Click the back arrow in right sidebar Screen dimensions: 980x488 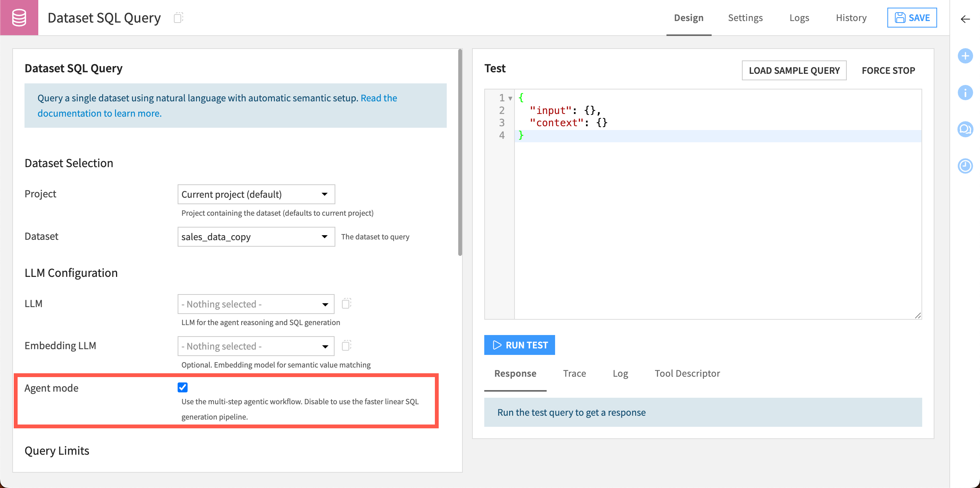pos(965,19)
